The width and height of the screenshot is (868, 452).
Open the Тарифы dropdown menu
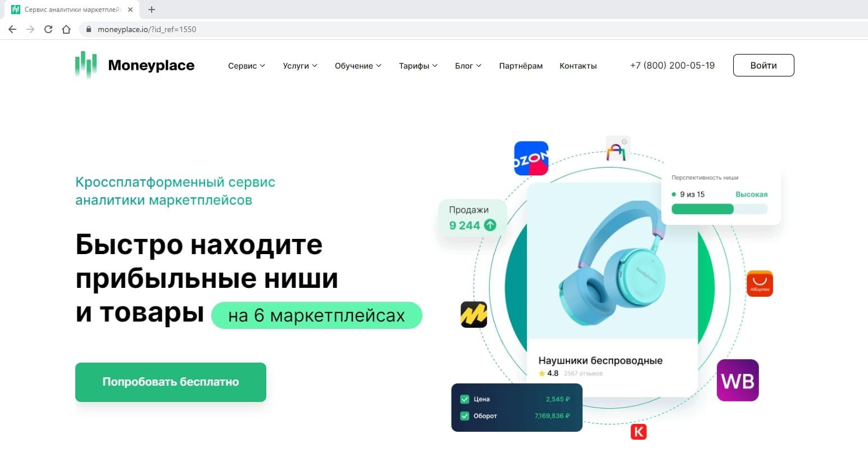point(419,66)
